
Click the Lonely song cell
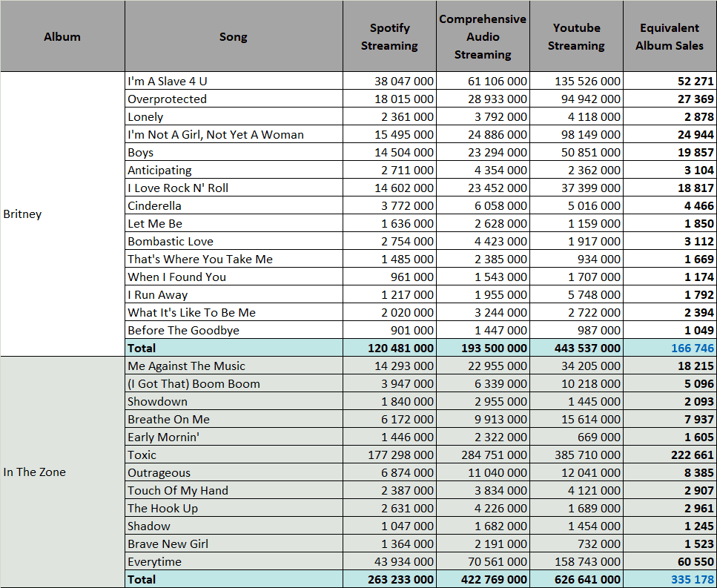coord(234,116)
